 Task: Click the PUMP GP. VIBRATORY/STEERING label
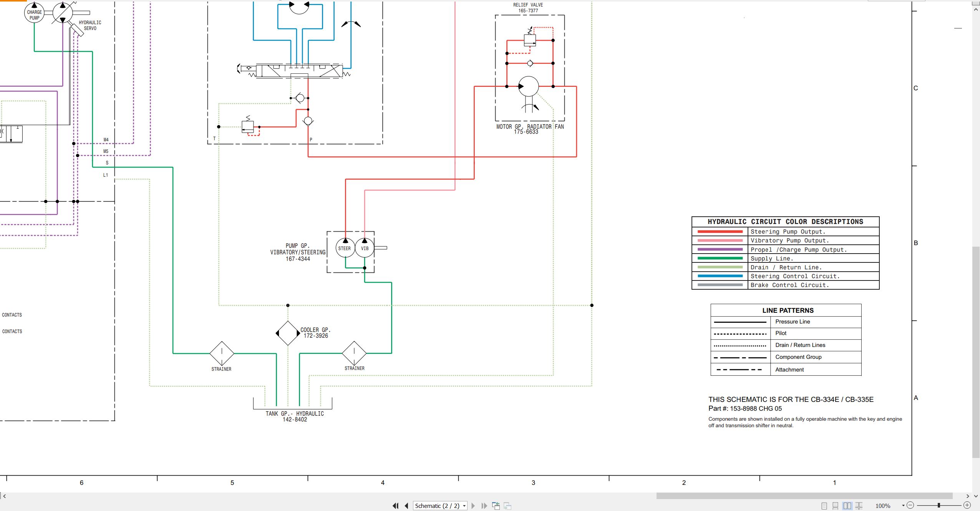click(298, 252)
